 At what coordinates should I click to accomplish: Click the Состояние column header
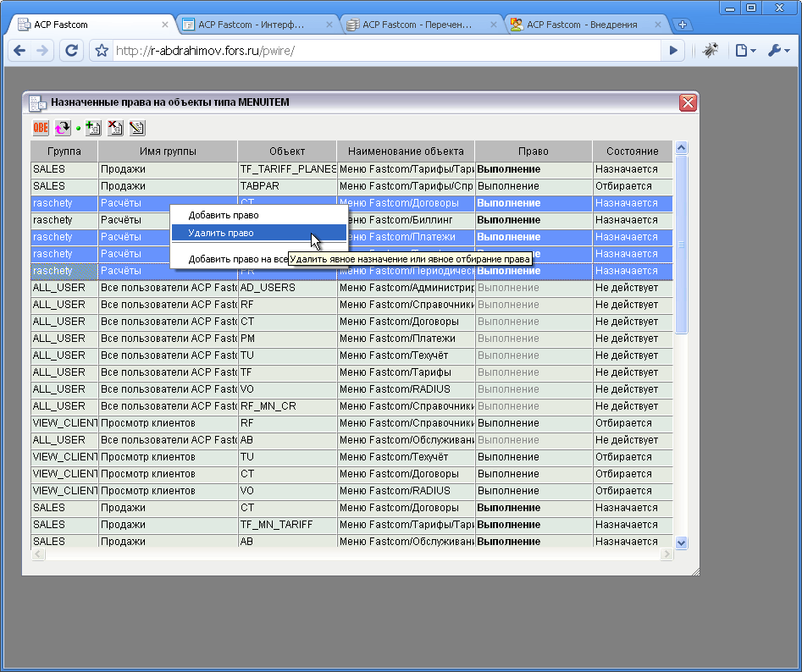click(x=632, y=151)
